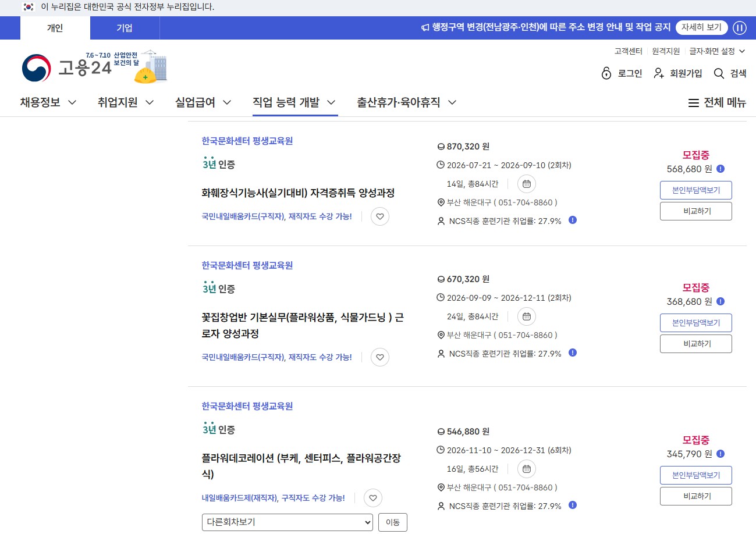Click the date range 2026-11-10 ~ 2026-12-31 (6회차)
The image size is (756, 534).
point(509,450)
